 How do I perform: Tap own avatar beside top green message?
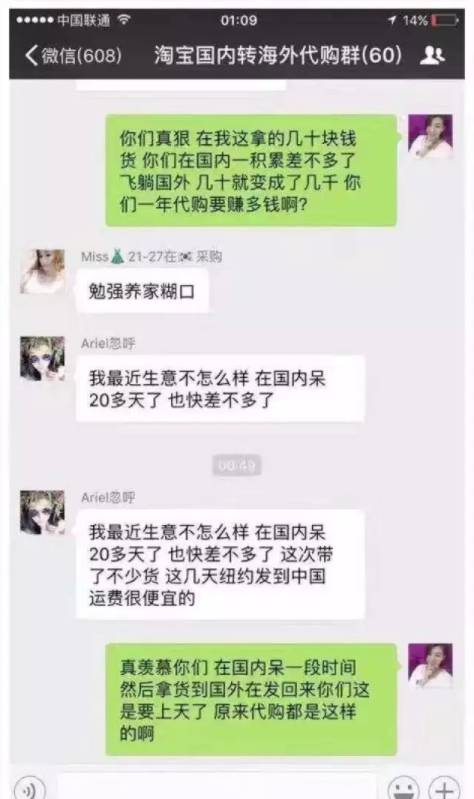click(x=430, y=137)
